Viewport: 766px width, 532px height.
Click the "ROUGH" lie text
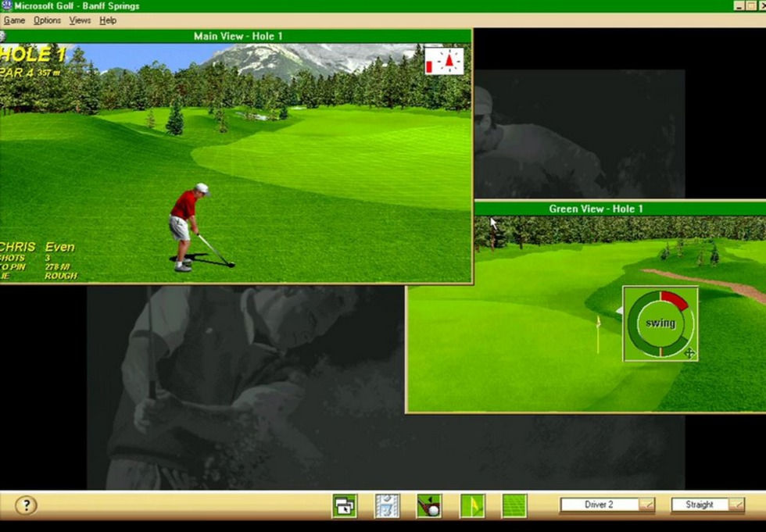61,276
